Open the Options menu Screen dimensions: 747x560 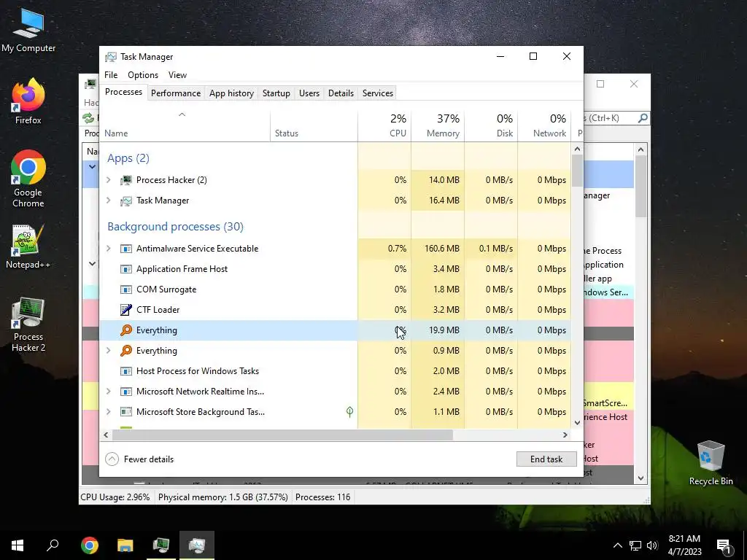(x=143, y=75)
